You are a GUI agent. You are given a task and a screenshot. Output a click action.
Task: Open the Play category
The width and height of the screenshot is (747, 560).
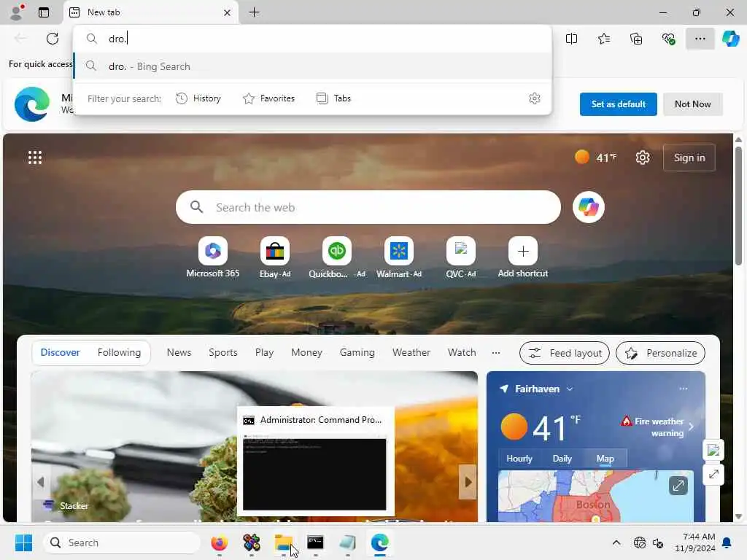pyautogui.click(x=264, y=352)
